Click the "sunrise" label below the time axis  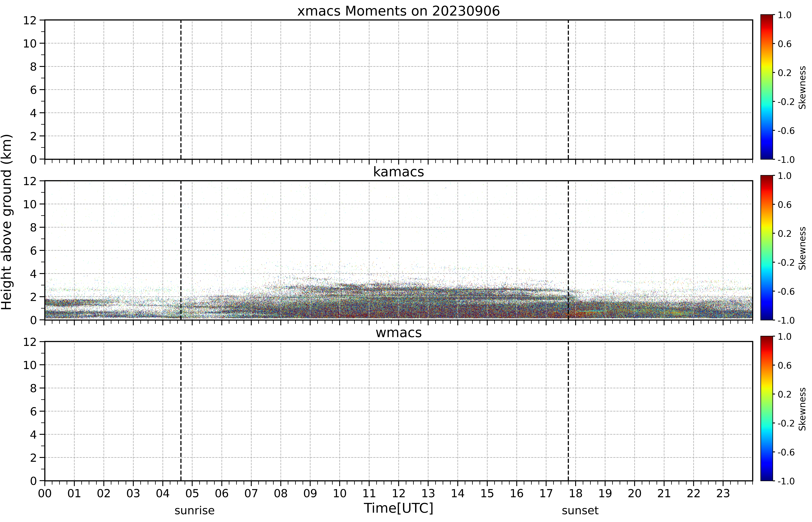coord(194,510)
